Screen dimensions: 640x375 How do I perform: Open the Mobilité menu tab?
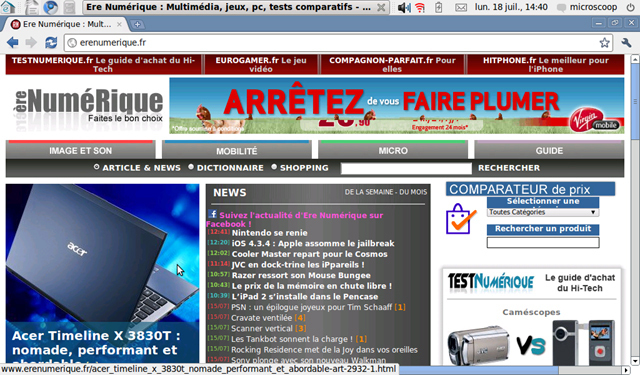click(x=237, y=150)
